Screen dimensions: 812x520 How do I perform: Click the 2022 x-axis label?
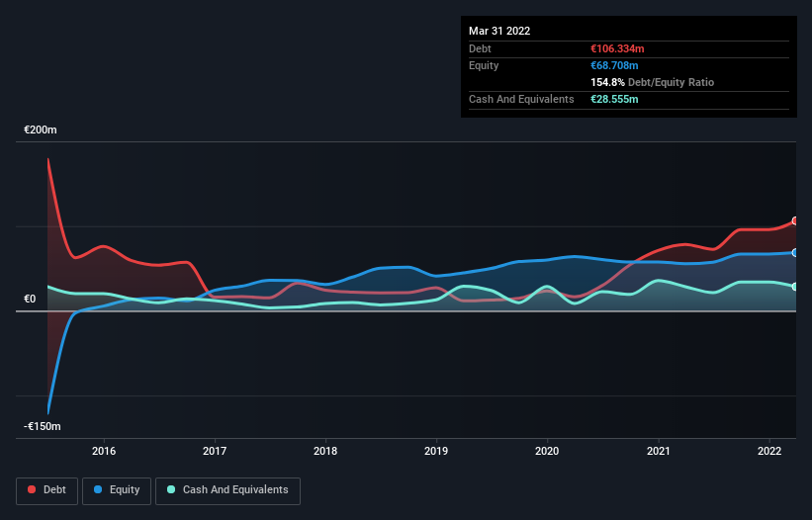click(x=769, y=451)
